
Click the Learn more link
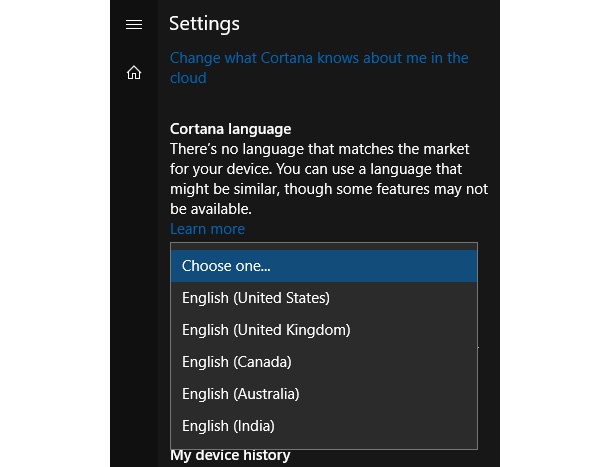point(207,229)
